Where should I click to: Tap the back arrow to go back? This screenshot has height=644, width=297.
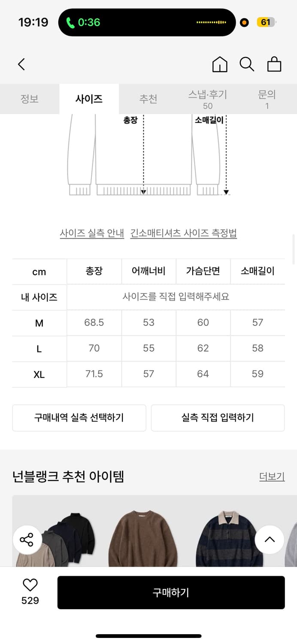pyautogui.click(x=21, y=64)
